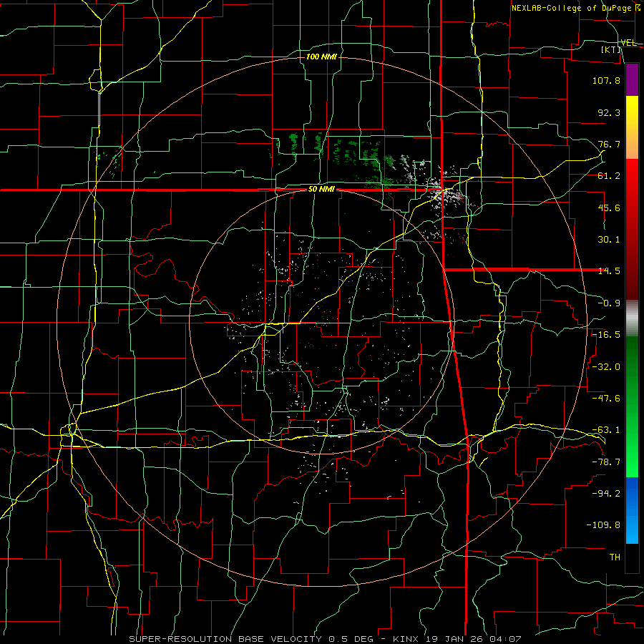Click the TH label in the legend
The height and width of the screenshot is (644, 644).
[615, 557]
